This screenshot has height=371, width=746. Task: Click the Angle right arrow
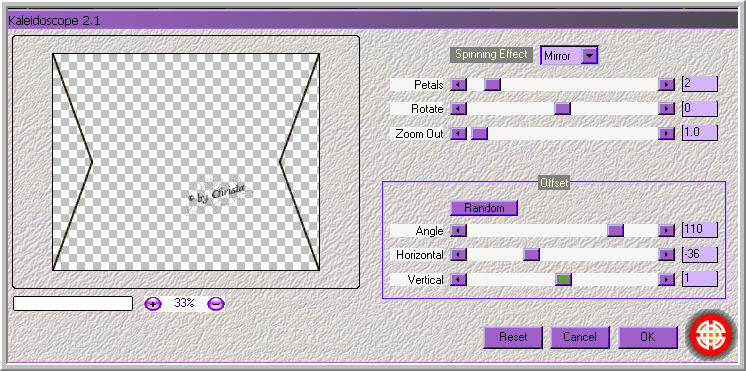point(666,231)
